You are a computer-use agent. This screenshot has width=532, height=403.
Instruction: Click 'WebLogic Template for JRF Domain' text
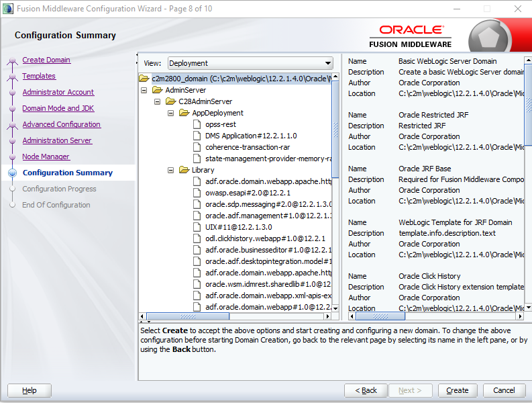456,222
